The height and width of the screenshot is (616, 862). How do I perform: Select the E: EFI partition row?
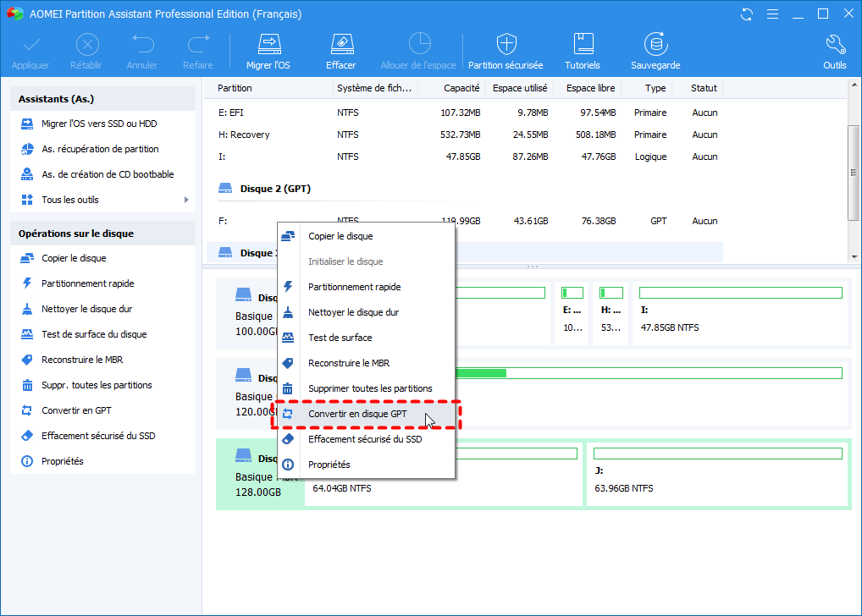tap(465, 113)
